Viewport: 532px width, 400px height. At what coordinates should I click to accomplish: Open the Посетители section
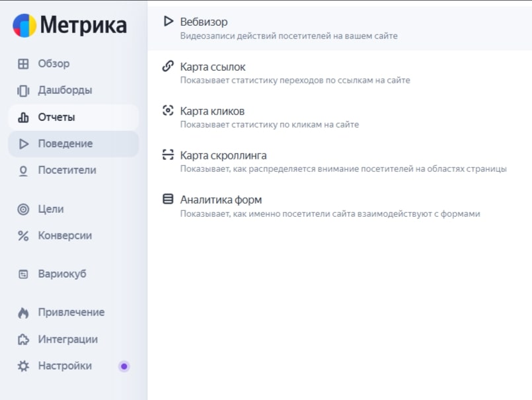click(73, 171)
